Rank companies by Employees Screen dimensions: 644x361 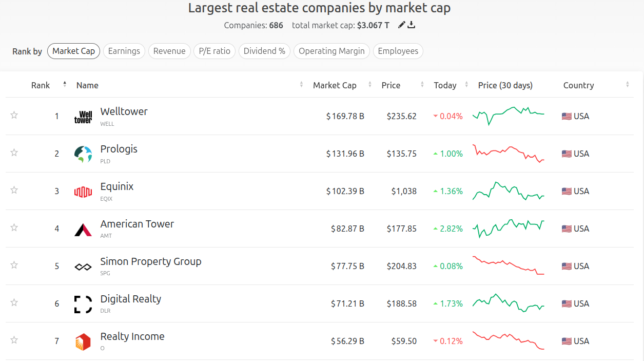[398, 51]
